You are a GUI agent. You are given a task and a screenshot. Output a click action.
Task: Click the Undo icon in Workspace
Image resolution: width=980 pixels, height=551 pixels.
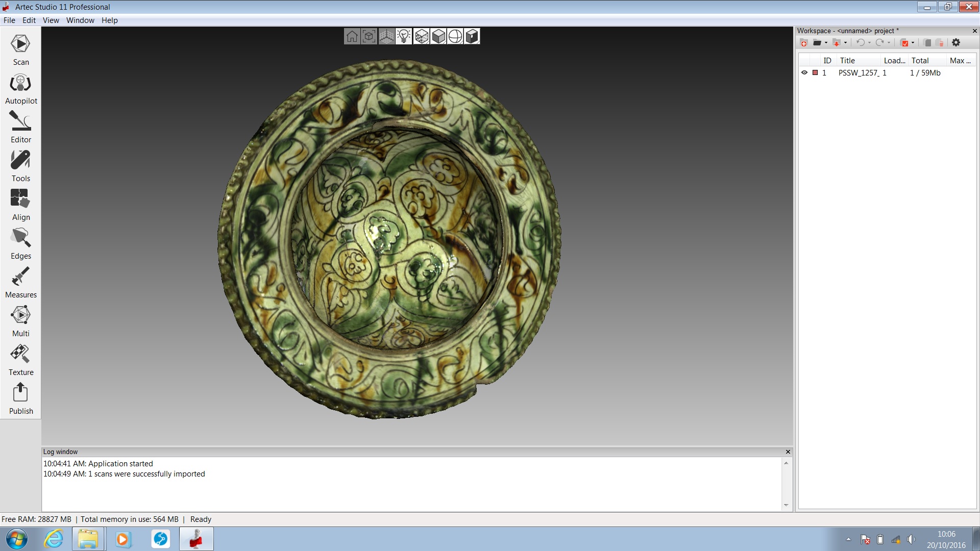coord(861,43)
